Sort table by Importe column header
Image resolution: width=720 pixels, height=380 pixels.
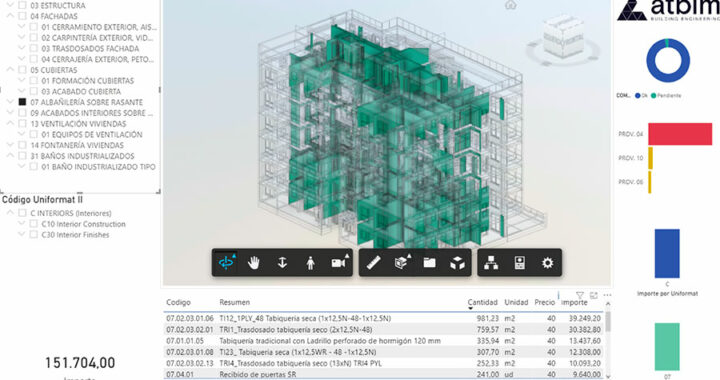[574, 302]
